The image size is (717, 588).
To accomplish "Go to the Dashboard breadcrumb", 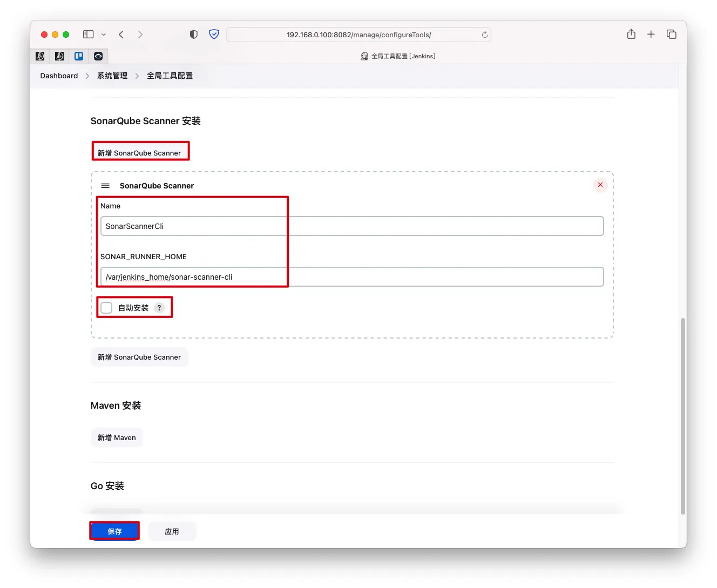I will (59, 76).
